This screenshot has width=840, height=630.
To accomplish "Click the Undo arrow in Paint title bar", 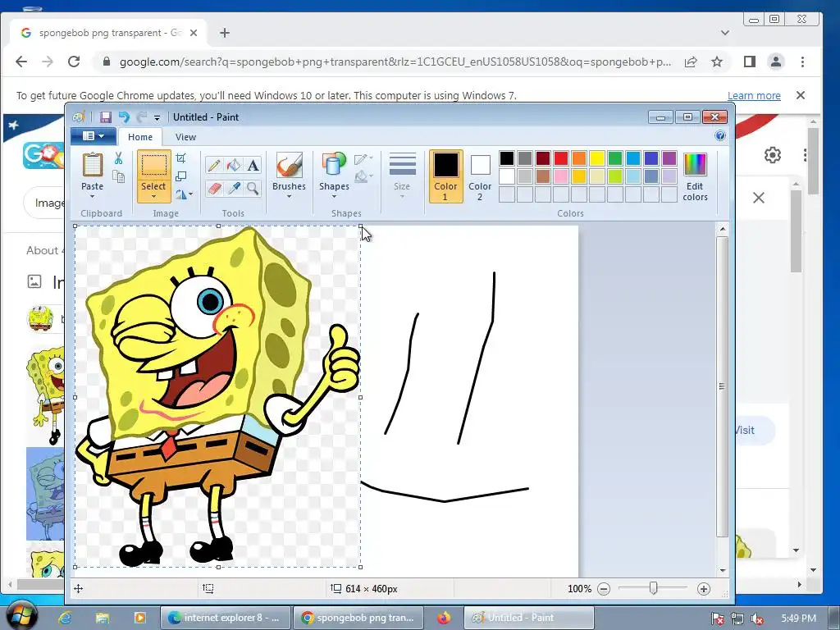I will tap(124, 116).
